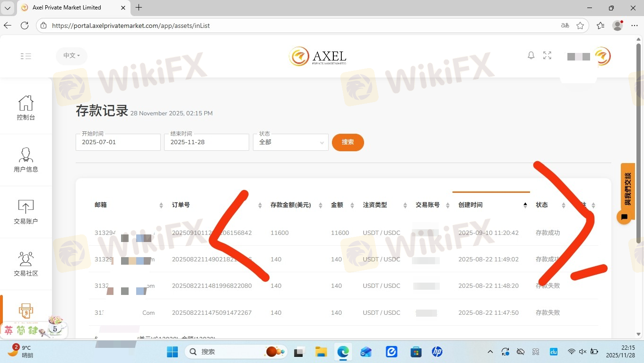Show hidden system tray icons
The height and width of the screenshot is (363, 644).
tap(490, 352)
